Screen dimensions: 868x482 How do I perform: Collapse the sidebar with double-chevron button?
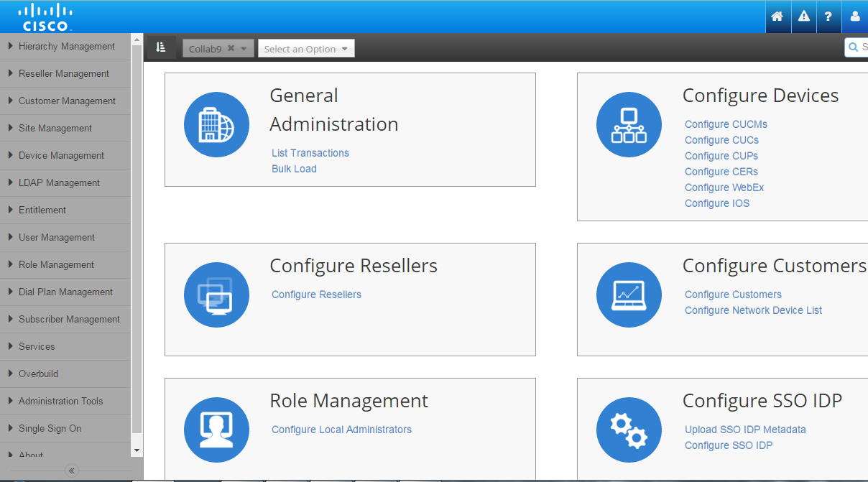(x=72, y=471)
